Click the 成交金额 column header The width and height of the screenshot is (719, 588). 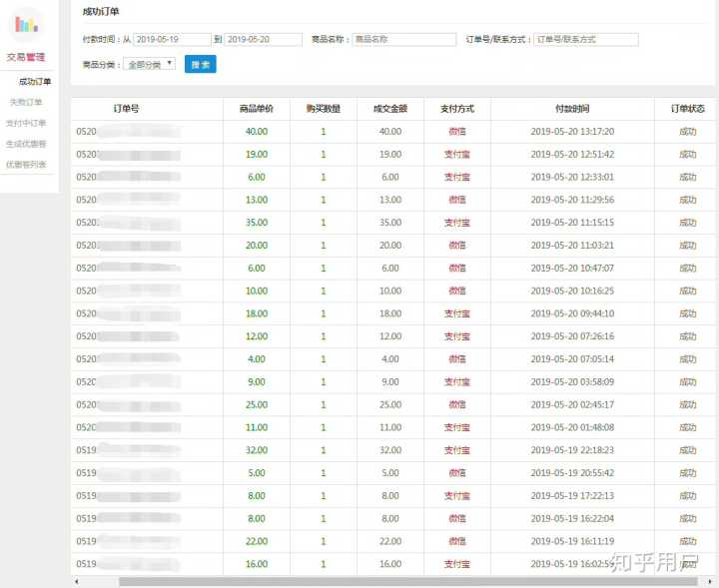(389, 108)
